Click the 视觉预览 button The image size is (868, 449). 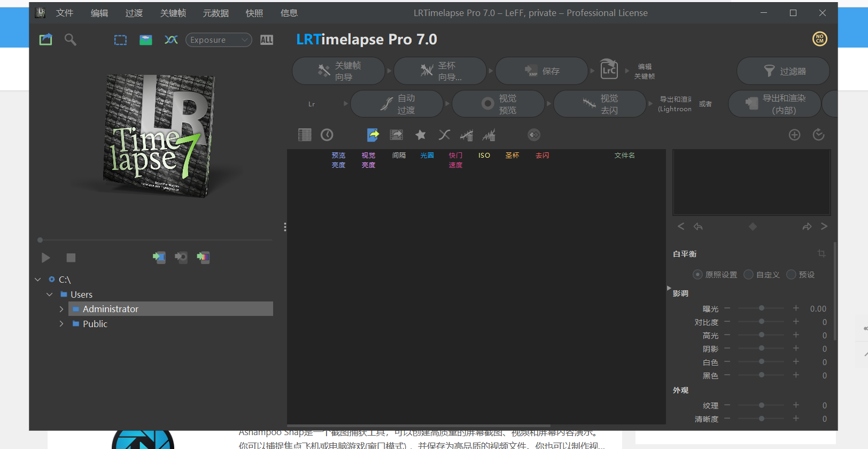coord(499,104)
